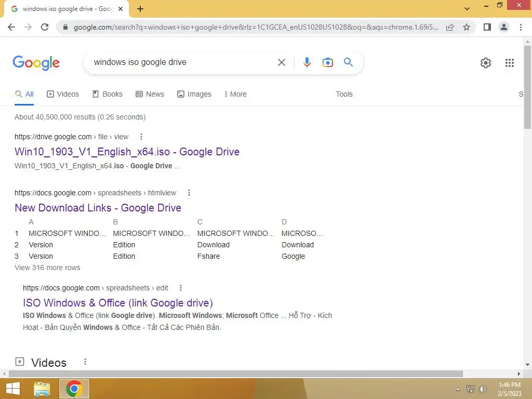The image size is (532, 399).
Task: Open Chrome's three-dot menu
Action: point(521,27)
